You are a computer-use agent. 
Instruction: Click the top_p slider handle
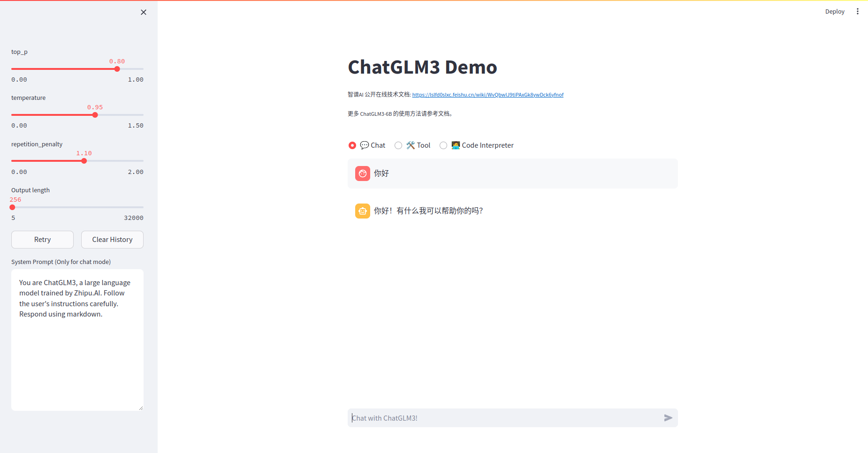117,69
